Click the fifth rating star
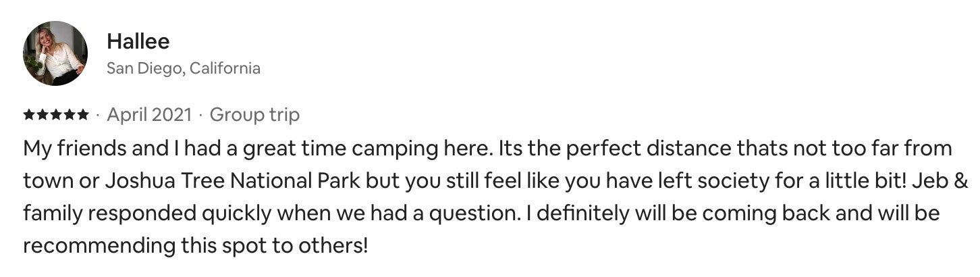Screen dimensions: 980x277 coord(83,116)
